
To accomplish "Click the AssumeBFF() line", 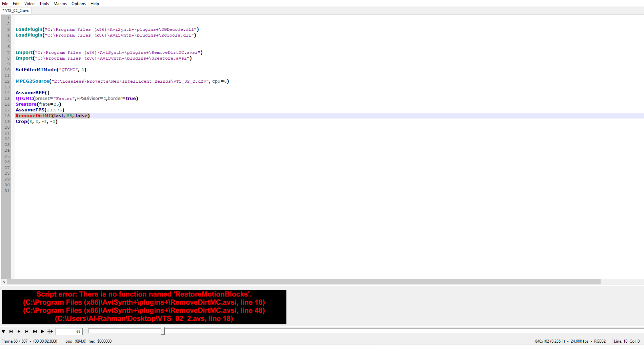I will click(33, 93).
